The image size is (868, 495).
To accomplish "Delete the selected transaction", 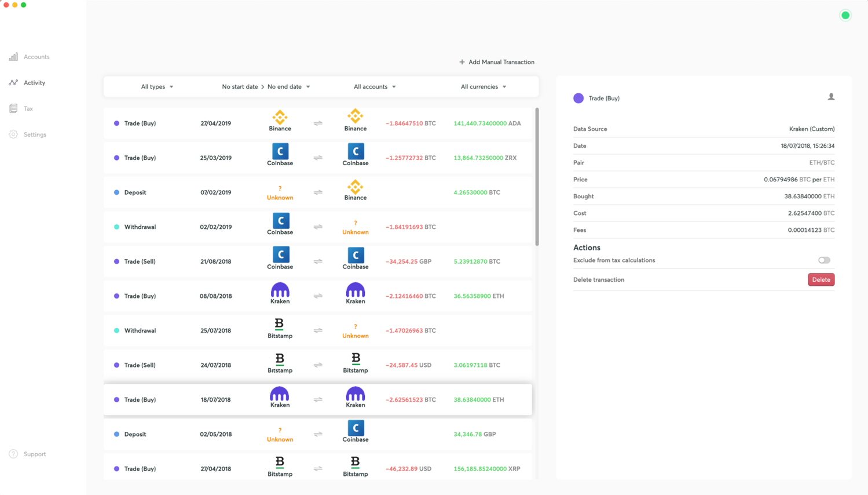I will 821,279.
